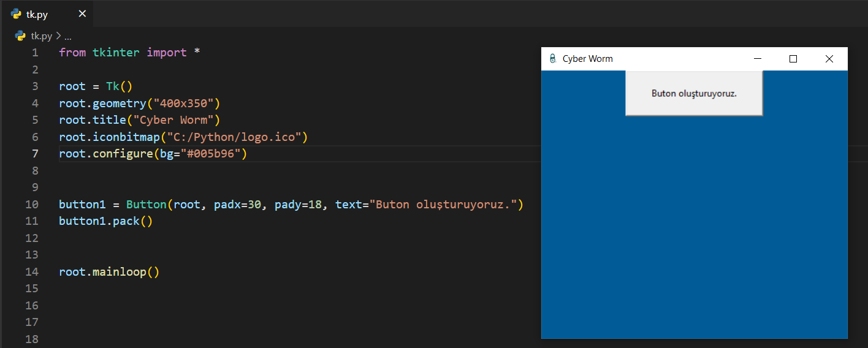
Task: Click the Python icon in the breadcrumb
Action: [20, 36]
